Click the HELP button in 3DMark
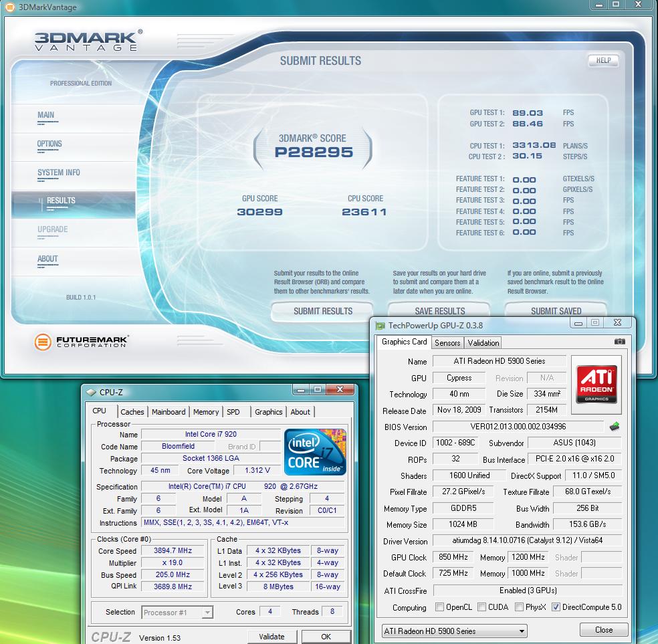The image size is (658, 644). (x=603, y=60)
